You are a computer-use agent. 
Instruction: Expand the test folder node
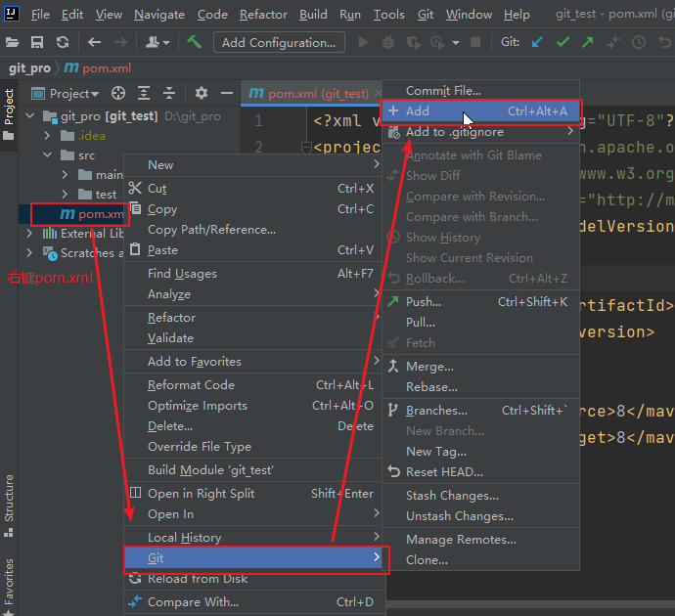click(x=65, y=194)
